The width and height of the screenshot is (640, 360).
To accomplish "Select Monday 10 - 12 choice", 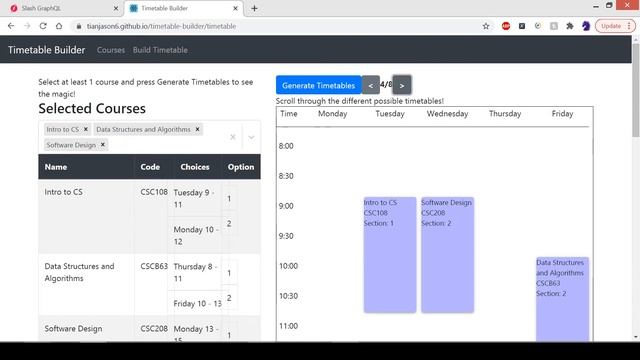I will coord(196,236).
